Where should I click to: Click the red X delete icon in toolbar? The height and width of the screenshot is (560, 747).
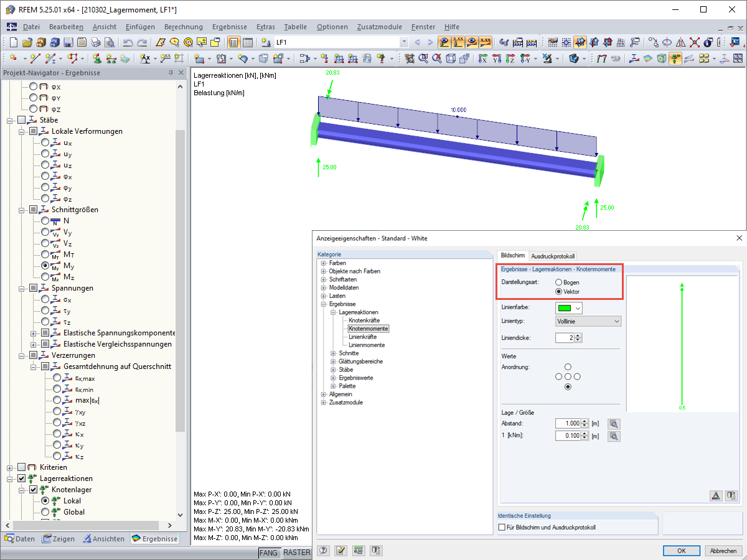click(x=694, y=42)
